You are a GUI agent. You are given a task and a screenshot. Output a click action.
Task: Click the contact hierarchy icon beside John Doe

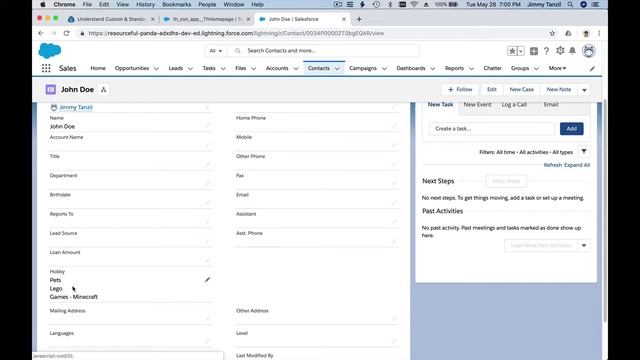tap(104, 89)
